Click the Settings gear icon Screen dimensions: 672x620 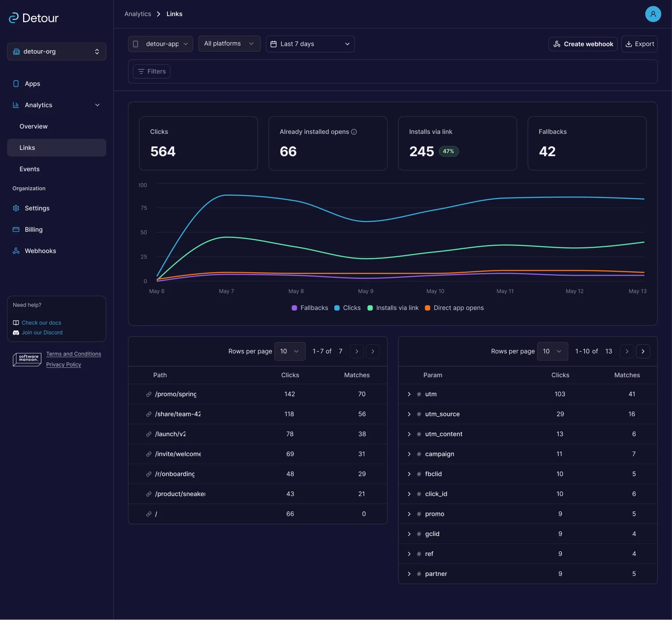coord(16,208)
